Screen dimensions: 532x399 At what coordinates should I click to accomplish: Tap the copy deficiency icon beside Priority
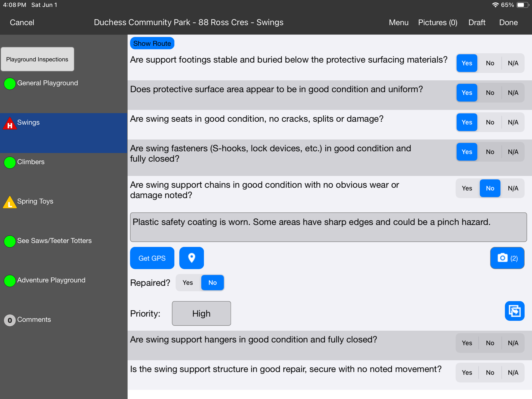pos(514,311)
